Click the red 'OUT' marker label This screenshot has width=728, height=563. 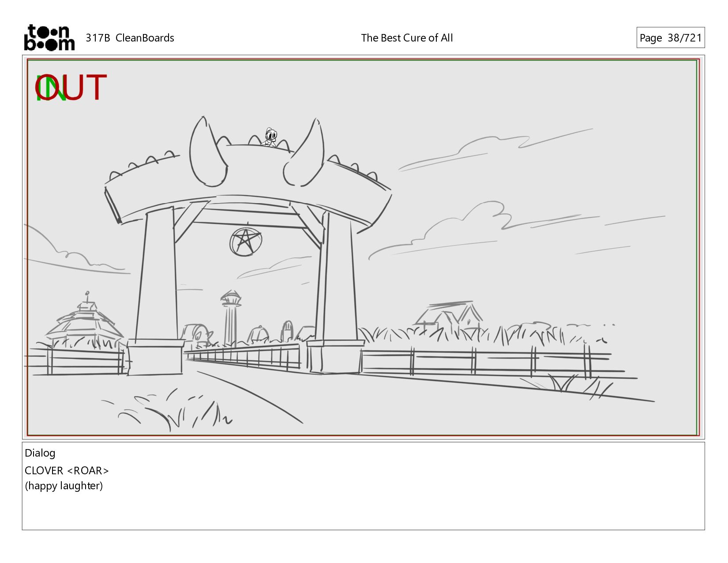(x=71, y=87)
